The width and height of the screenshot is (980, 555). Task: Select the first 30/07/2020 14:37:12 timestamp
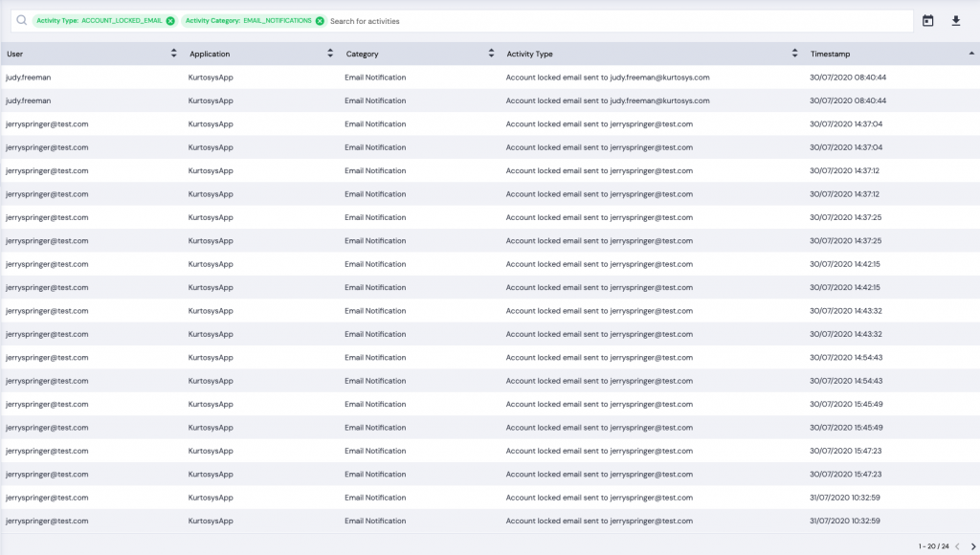(x=844, y=170)
